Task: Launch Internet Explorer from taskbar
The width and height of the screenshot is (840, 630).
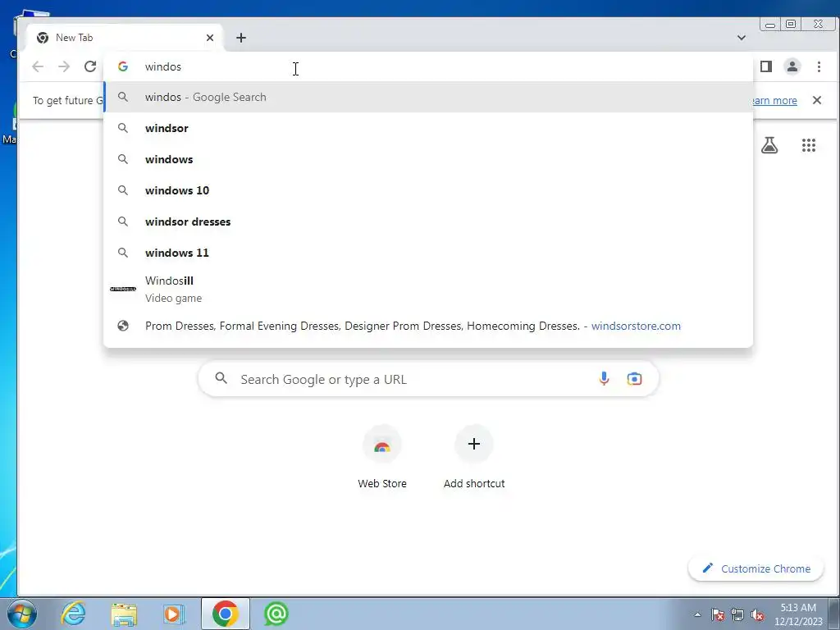Action: tap(73, 614)
